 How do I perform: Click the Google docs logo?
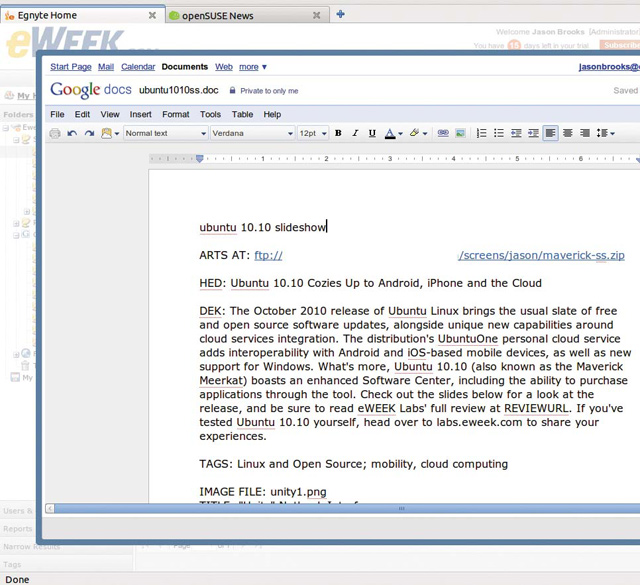pyautogui.click(x=91, y=90)
